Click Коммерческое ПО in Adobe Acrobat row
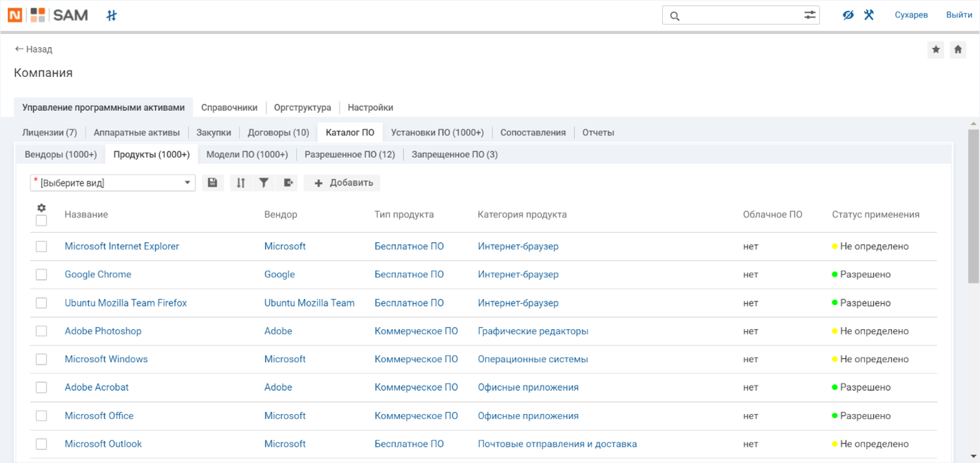Viewport: 980px width, 463px height. click(416, 387)
